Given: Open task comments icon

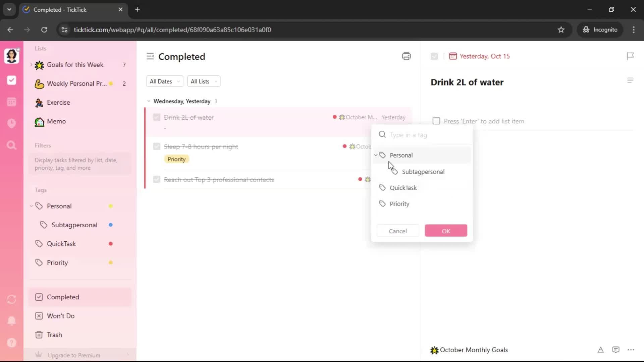Looking at the screenshot, I should (615, 350).
